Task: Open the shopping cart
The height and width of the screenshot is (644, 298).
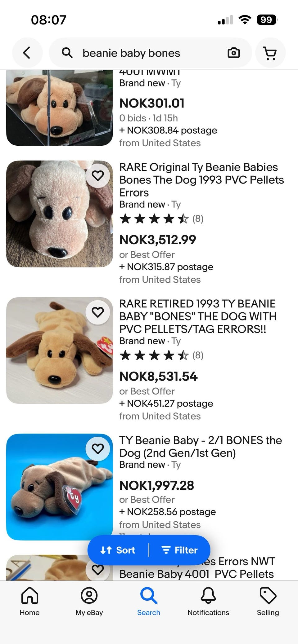Action: pos(270,53)
